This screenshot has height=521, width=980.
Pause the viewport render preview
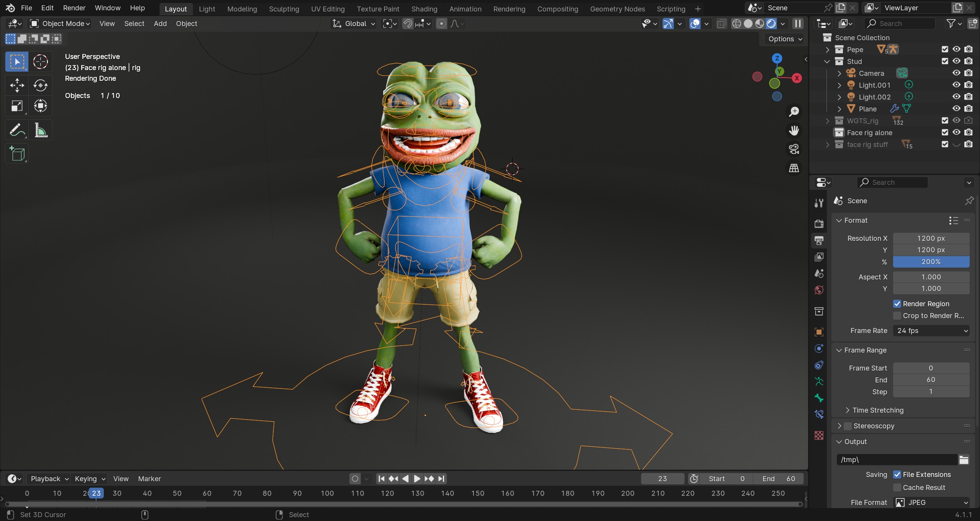798,24
